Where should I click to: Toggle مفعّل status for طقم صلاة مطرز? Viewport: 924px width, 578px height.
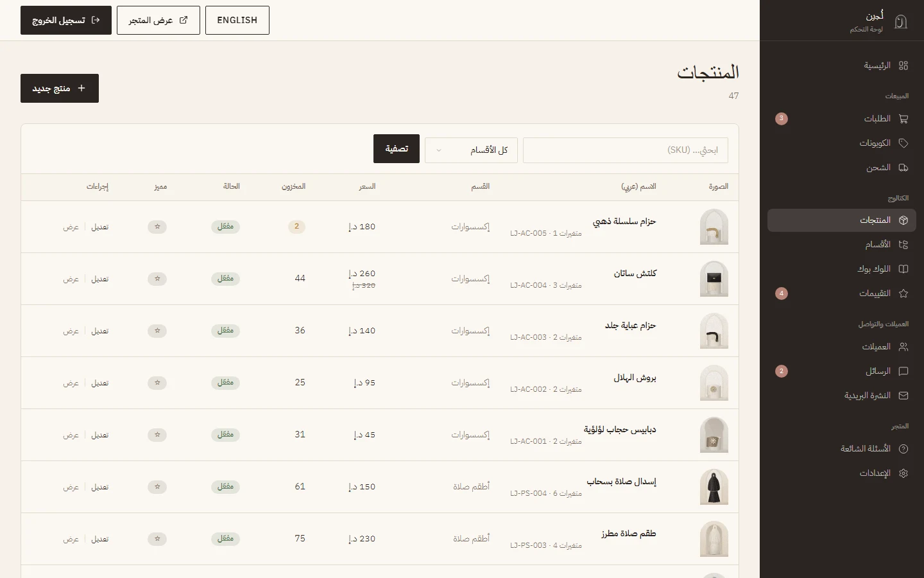click(x=225, y=539)
